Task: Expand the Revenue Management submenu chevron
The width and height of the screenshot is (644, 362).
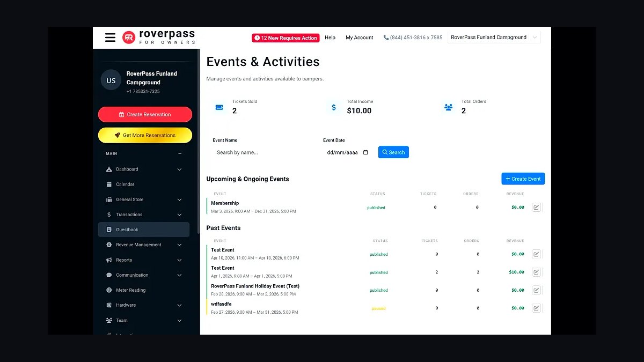Action: click(179, 245)
